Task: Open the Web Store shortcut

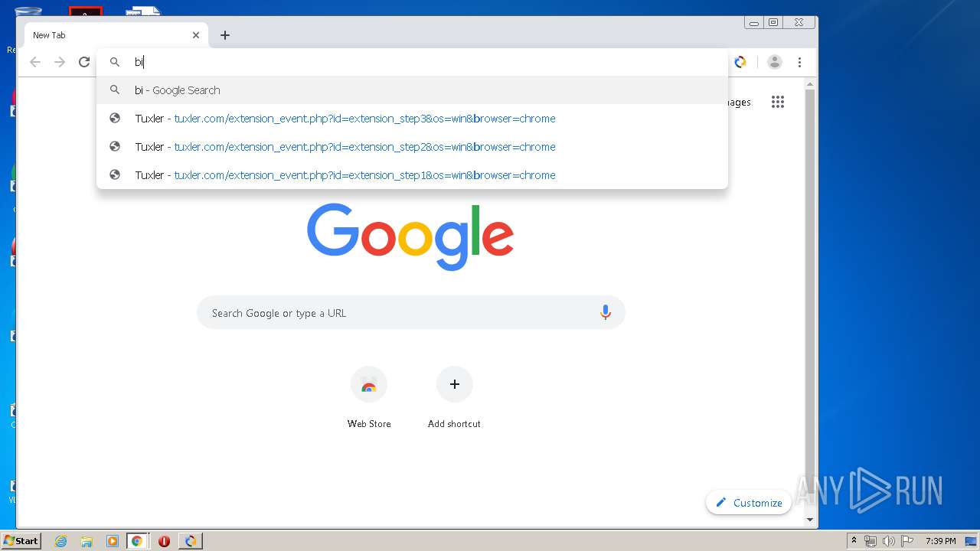Action: 369,398
